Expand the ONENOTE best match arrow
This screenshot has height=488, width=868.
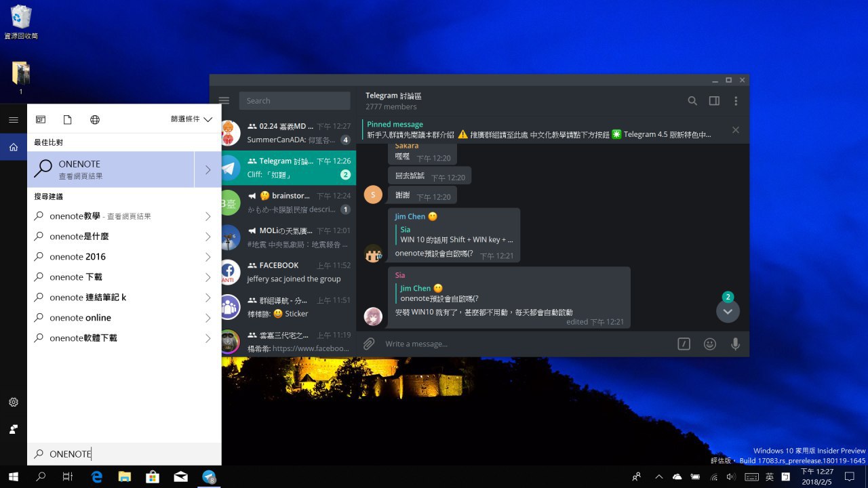tap(208, 169)
